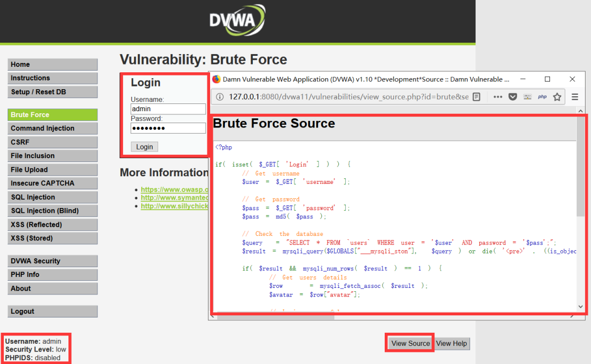Viewport: 591px width, 364px height.
Task: Click View Source button
Action: coord(410,343)
